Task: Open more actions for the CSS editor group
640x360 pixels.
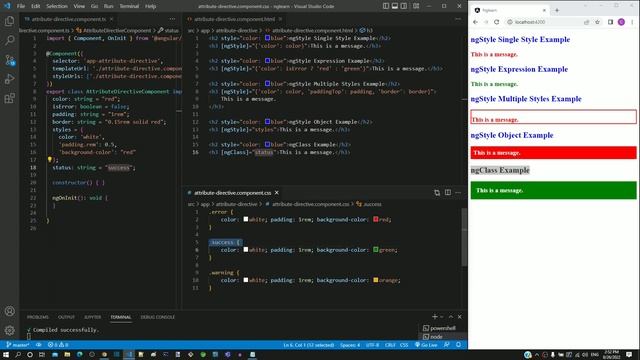Action: click(x=458, y=193)
